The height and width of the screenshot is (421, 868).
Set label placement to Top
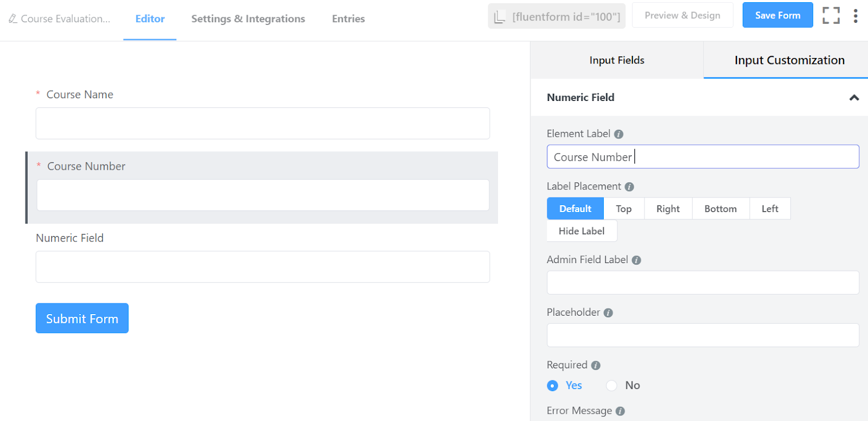click(x=624, y=209)
